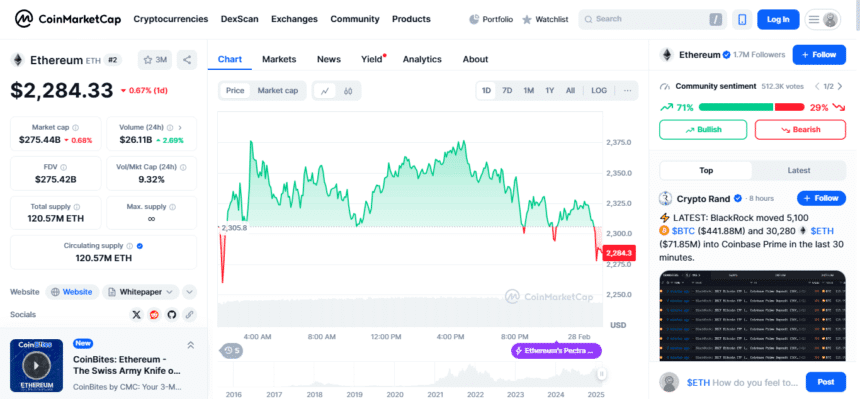Click the events counter badge showing 5
Image resolution: width=860 pixels, height=399 pixels.
231,350
